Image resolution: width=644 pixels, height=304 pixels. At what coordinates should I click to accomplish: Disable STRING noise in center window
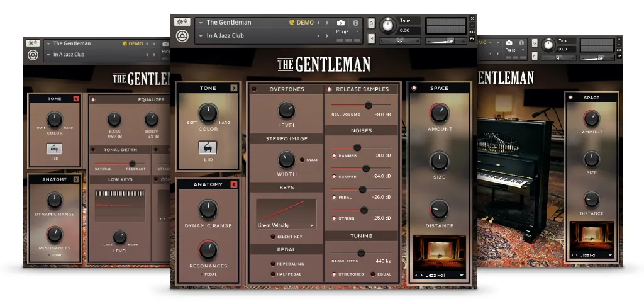click(334, 218)
